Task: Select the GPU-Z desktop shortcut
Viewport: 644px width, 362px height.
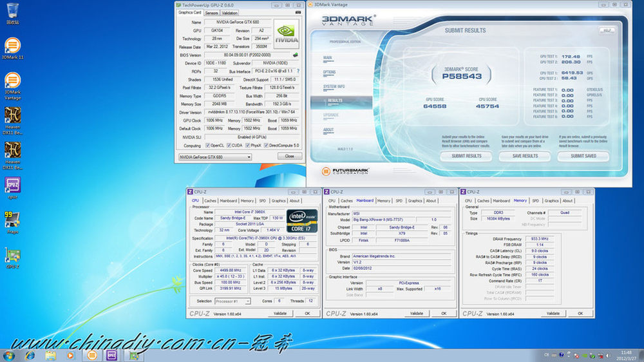Action: point(13,258)
